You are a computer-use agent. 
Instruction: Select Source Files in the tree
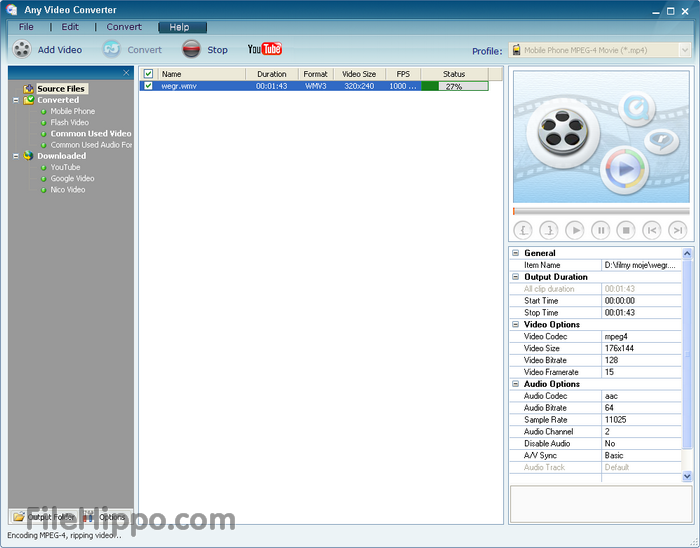pos(61,88)
